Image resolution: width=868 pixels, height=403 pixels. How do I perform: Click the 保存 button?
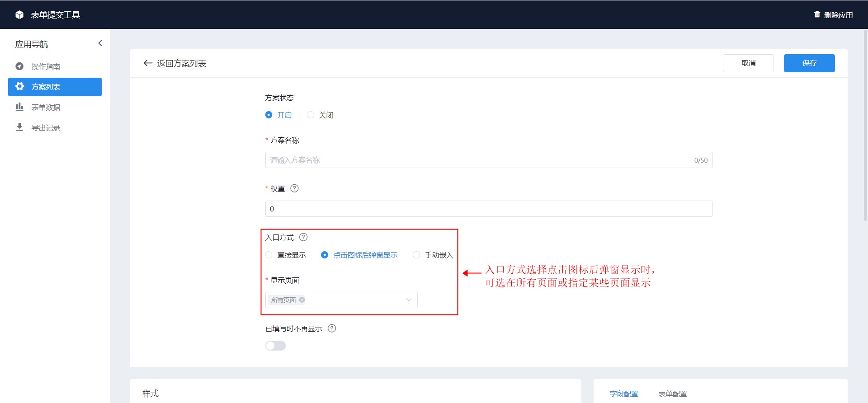(x=809, y=63)
